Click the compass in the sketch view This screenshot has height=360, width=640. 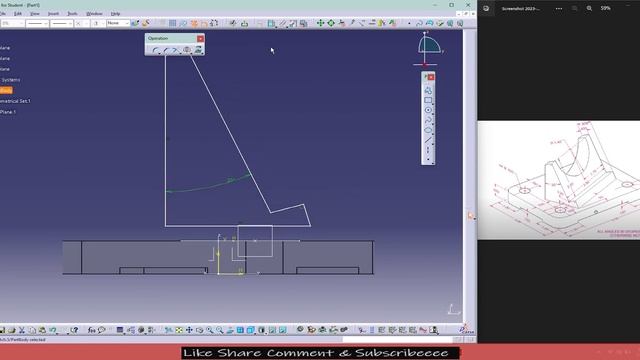[x=428, y=49]
